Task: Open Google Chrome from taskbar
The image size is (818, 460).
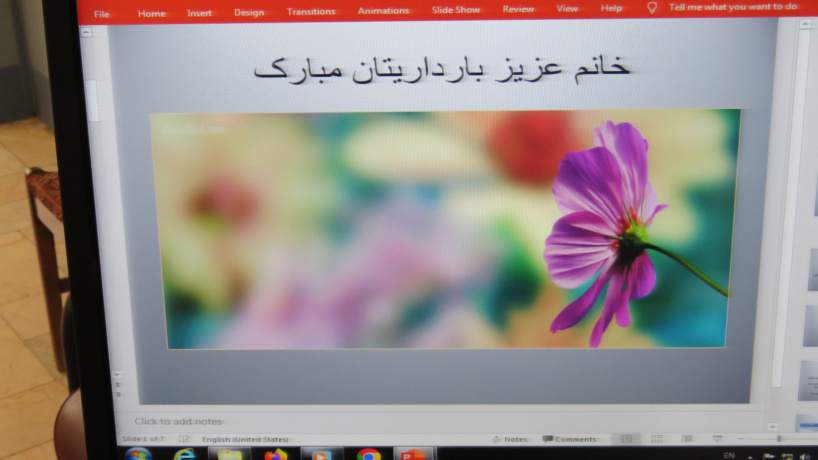Action: pos(368,454)
